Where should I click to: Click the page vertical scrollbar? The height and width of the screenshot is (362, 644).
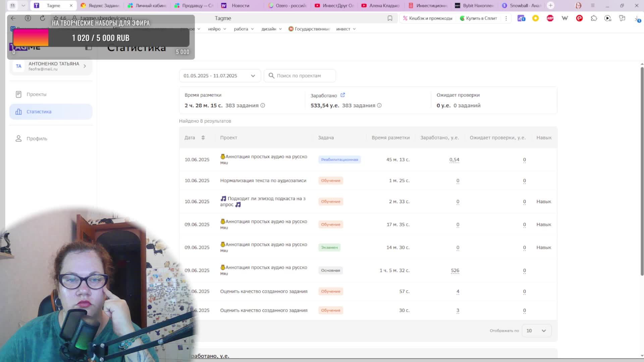click(642, 168)
